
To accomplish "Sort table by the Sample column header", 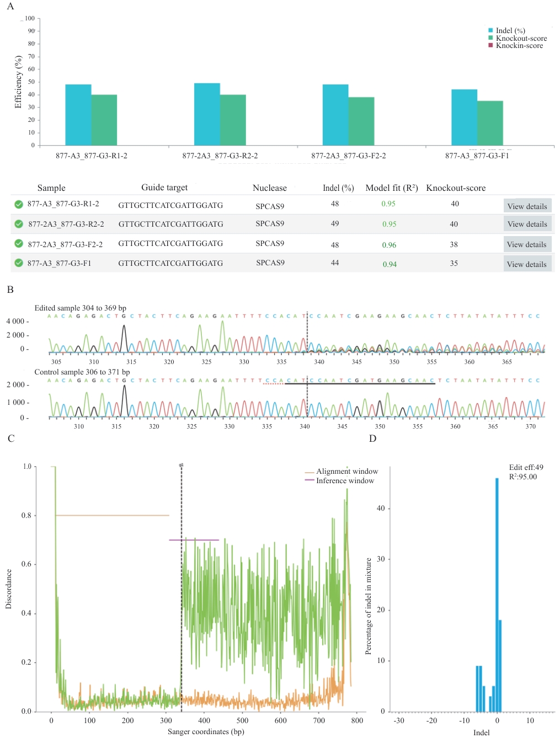I will tap(51, 188).
